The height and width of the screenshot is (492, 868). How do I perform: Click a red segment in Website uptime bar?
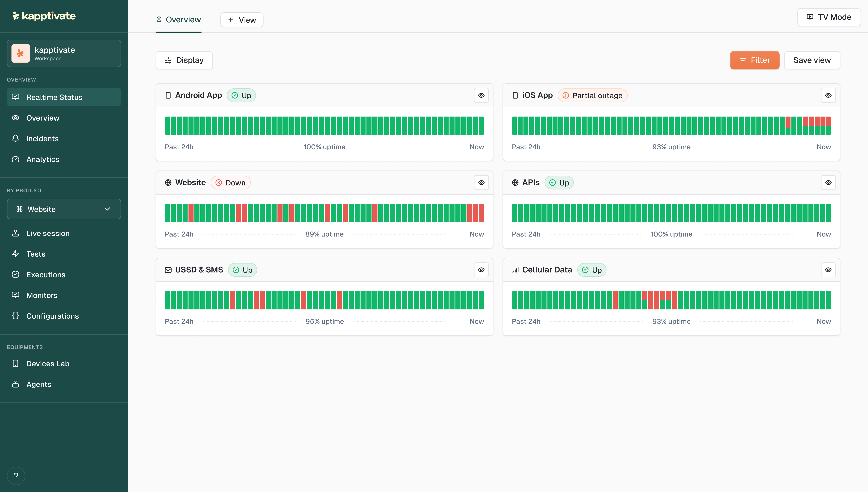[x=191, y=213]
